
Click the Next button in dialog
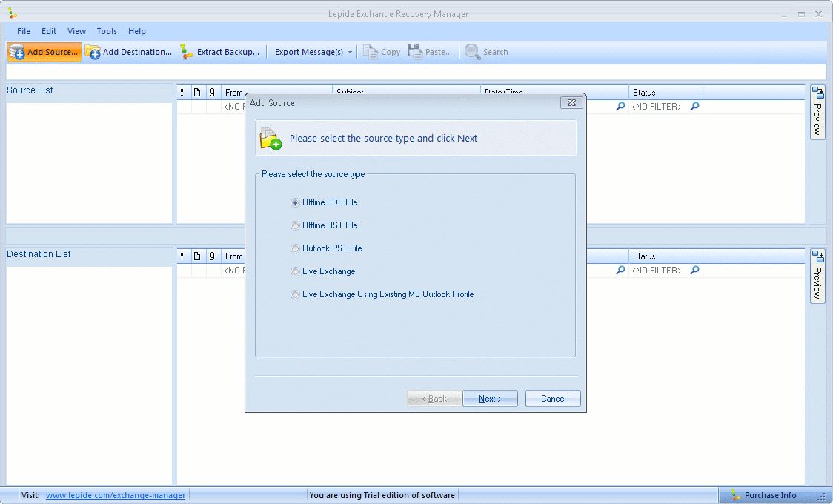pos(490,399)
